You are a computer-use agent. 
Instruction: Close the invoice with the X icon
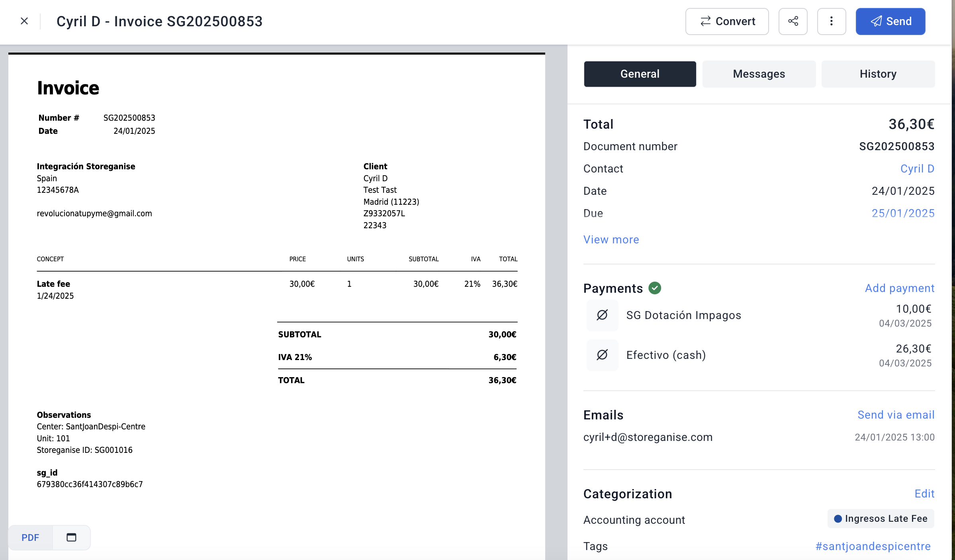(24, 21)
